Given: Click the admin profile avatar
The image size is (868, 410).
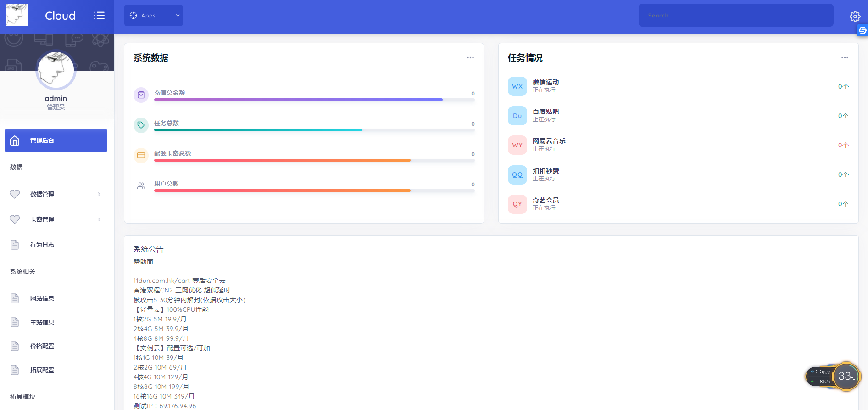Looking at the screenshot, I should pyautogui.click(x=56, y=70).
